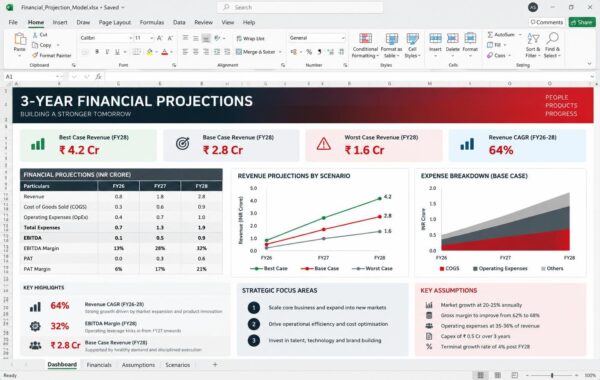Click the Name Box showing A1
This screenshot has height=380, width=600.
pyautogui.click(x=33, y=77)
